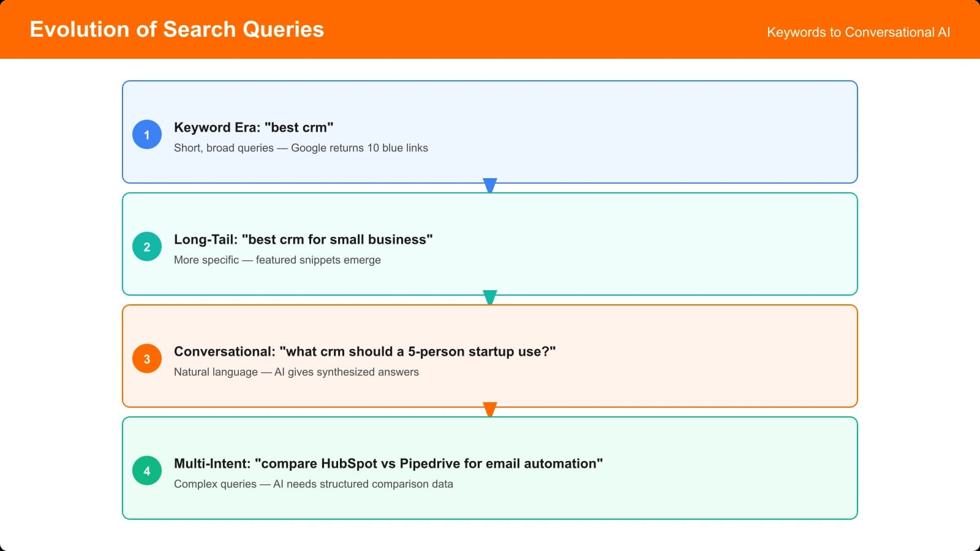The height and width of the screenshot is (551, 980).
Task: Click the featured snippets emerge description text
Action: (277, 260)
